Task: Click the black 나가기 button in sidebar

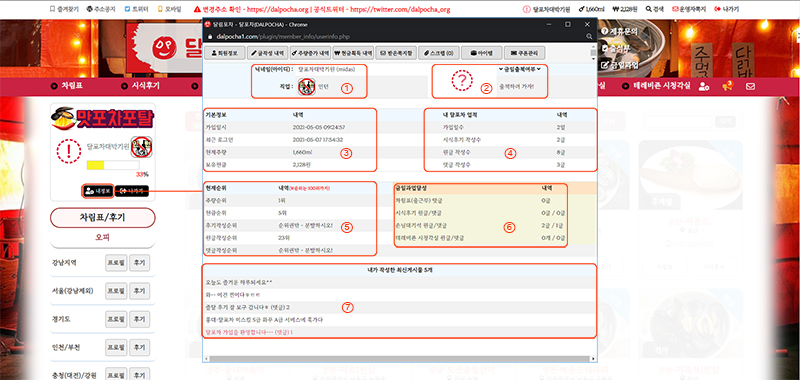Action: click(x=132, y=191)
